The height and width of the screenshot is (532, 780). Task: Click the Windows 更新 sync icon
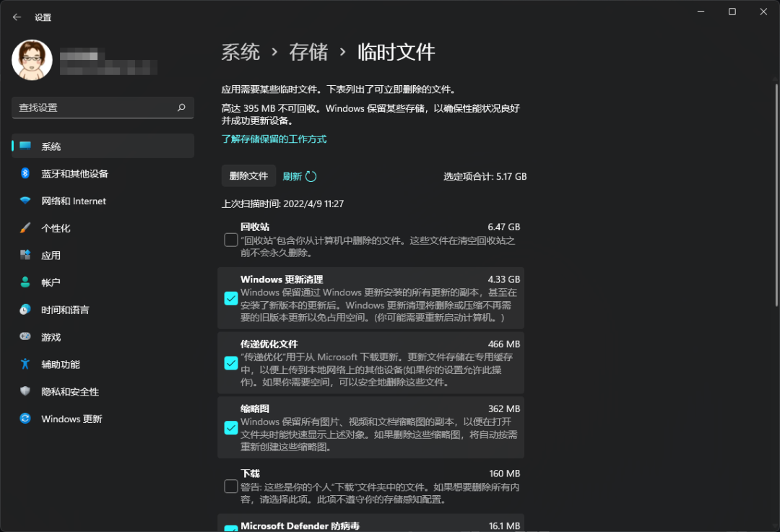25,419
